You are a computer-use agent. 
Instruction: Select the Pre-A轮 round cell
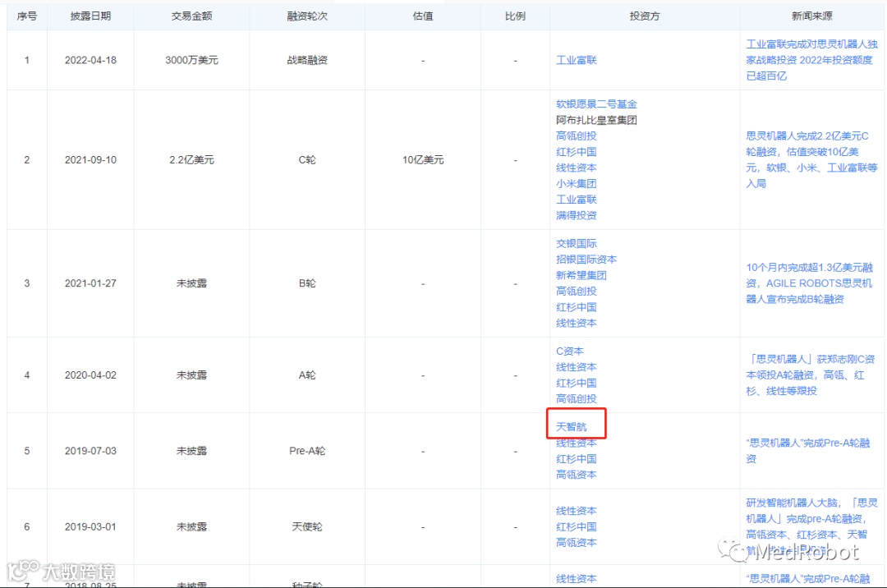click(x=307, y=451)
